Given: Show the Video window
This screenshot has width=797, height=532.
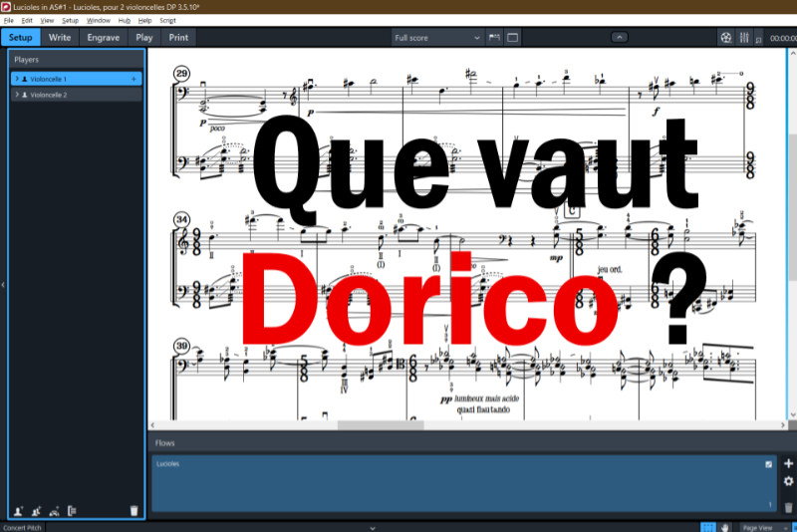Looking at the screenshot, I should point(726,38).
